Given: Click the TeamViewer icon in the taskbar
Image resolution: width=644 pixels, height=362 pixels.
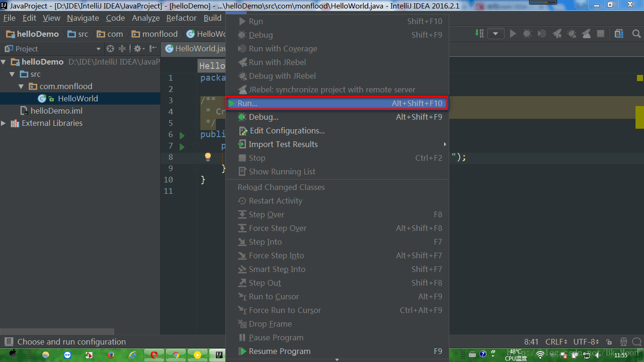Looking at the screenshot, I should (x=67, y=355).
